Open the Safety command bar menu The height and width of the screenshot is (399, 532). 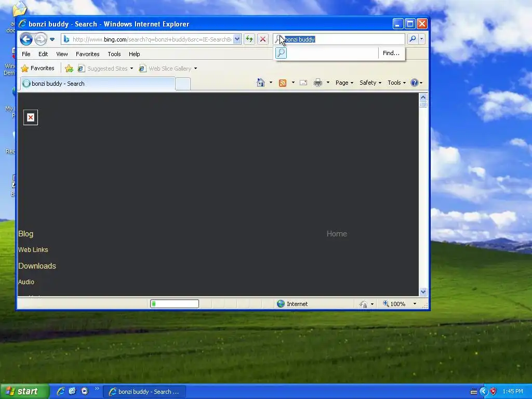[370, 83]
